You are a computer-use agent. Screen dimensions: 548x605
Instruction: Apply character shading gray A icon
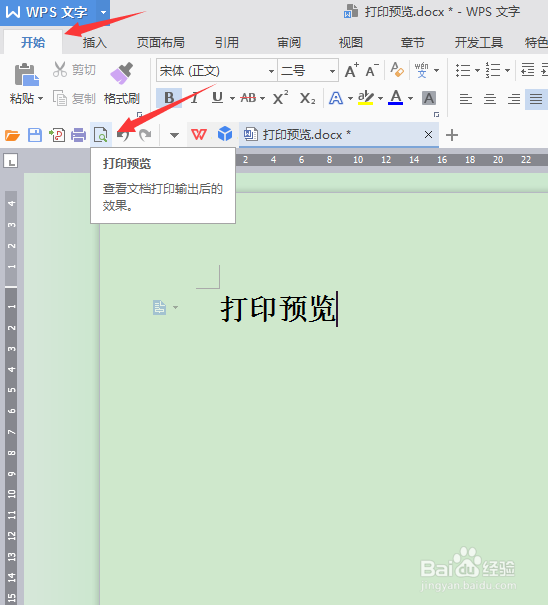tap(429, 98)
